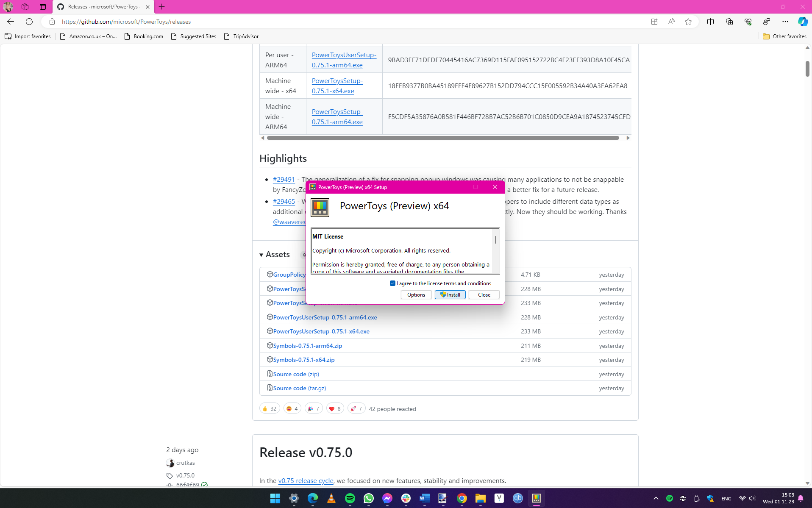Click the hash table horizontal scrollbar
Screen dimensions: 812x508
coord(443,138)
